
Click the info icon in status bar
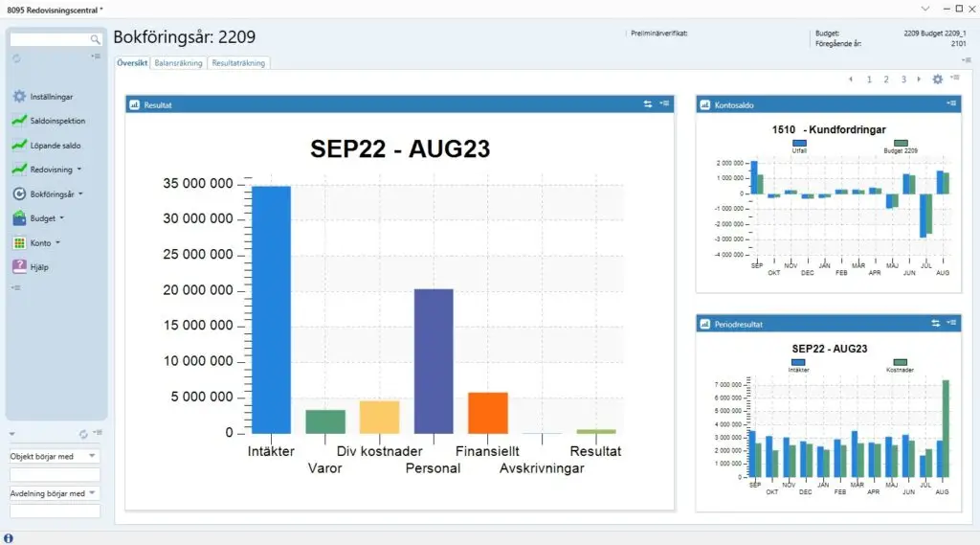pos(9,537)
